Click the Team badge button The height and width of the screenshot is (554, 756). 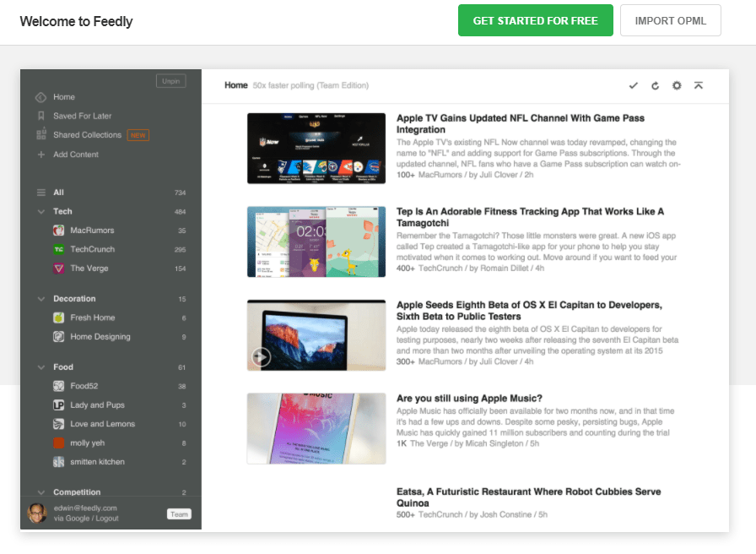[179, 514]
